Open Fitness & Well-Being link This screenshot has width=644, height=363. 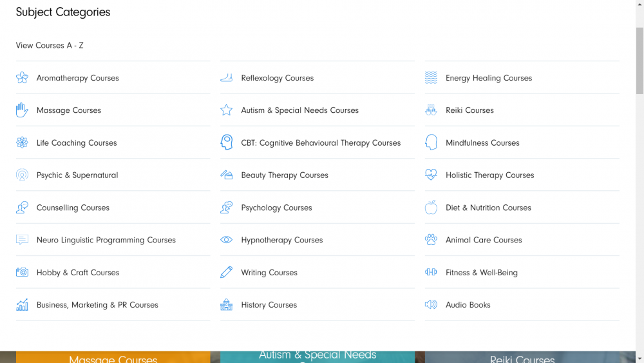point(481,273)
